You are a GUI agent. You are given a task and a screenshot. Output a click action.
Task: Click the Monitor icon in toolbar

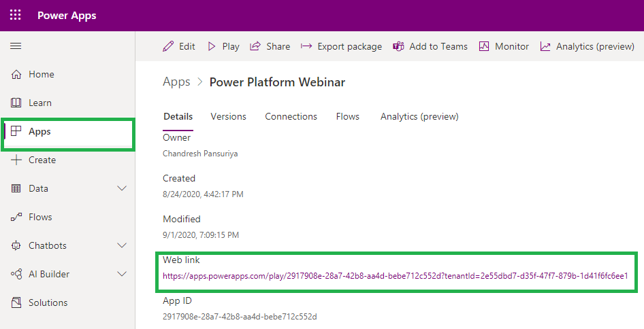[x=484, y=46]
